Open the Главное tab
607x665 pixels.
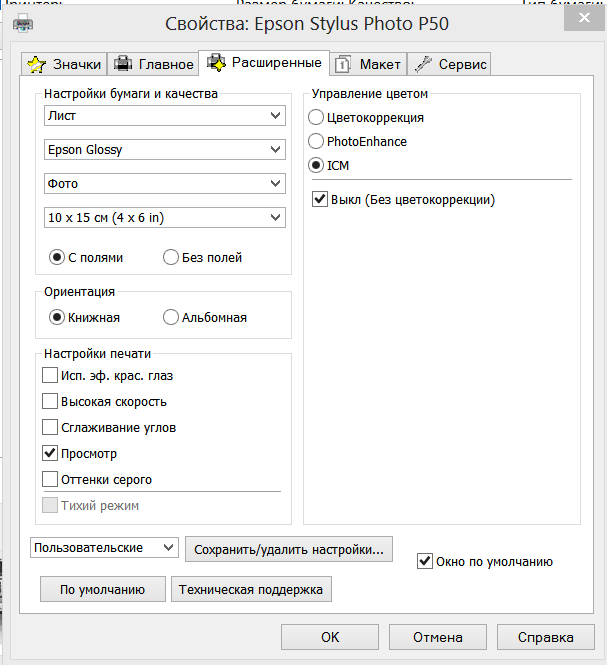pyautogui.click(x=153, y=64)
